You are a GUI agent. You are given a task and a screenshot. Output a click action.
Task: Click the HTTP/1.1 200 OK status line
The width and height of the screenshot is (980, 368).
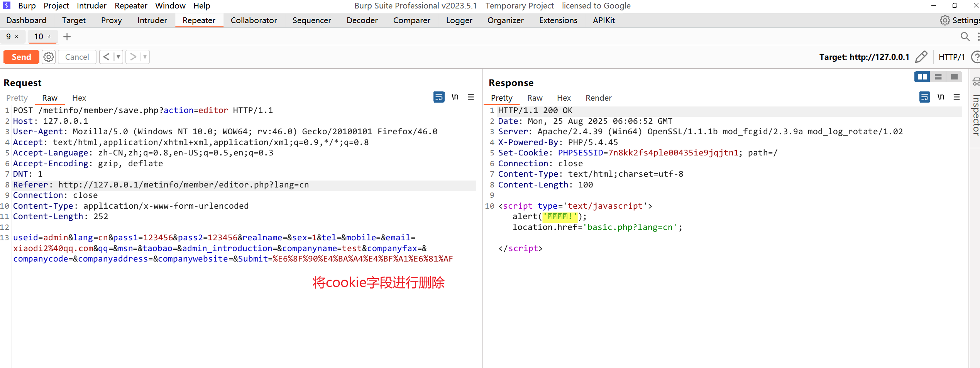pos(535,110)
